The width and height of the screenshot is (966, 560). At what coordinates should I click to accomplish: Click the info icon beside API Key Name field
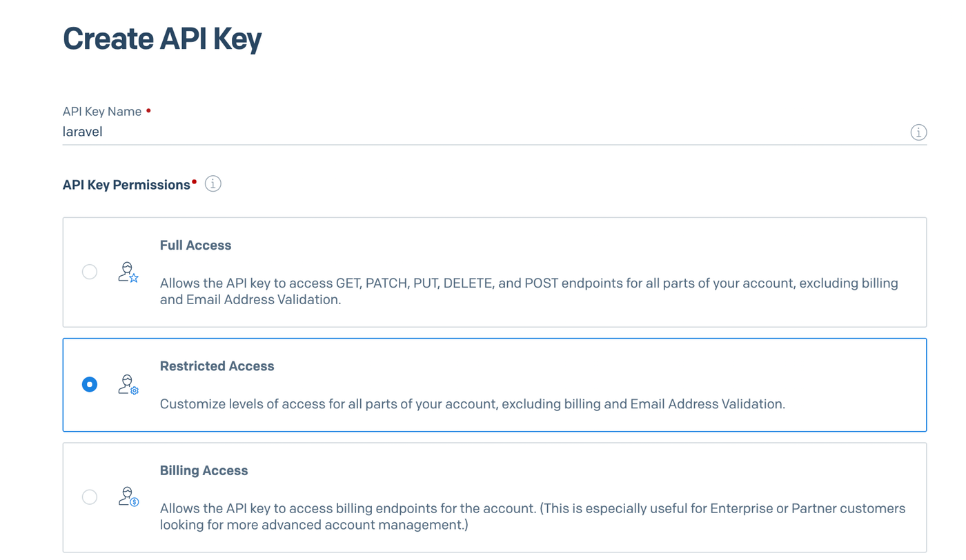click(x=918, y=132)
